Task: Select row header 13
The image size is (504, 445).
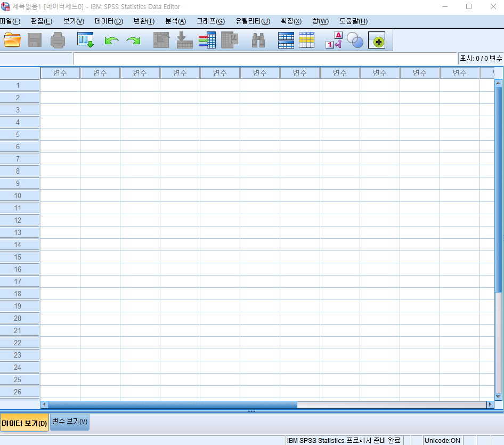Action: click(20, 232)
